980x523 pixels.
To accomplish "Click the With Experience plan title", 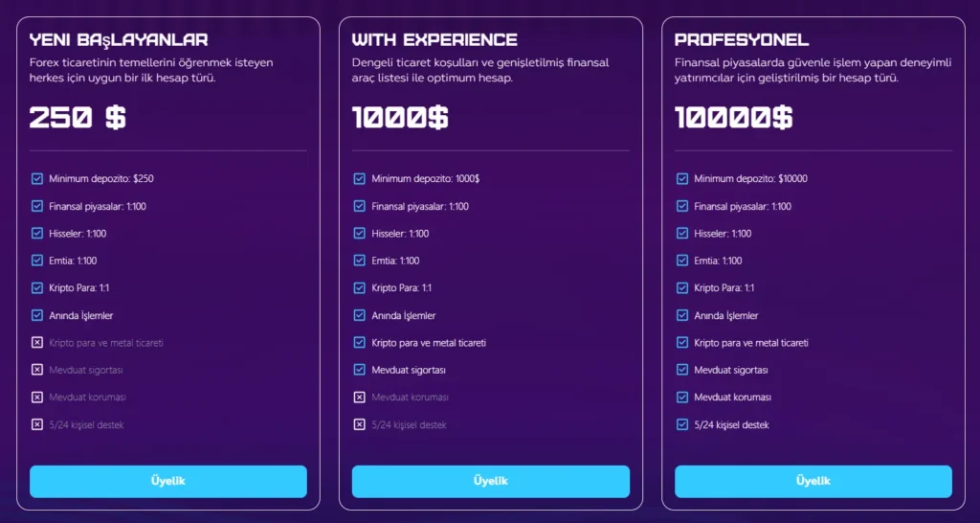I will [434, 40].
